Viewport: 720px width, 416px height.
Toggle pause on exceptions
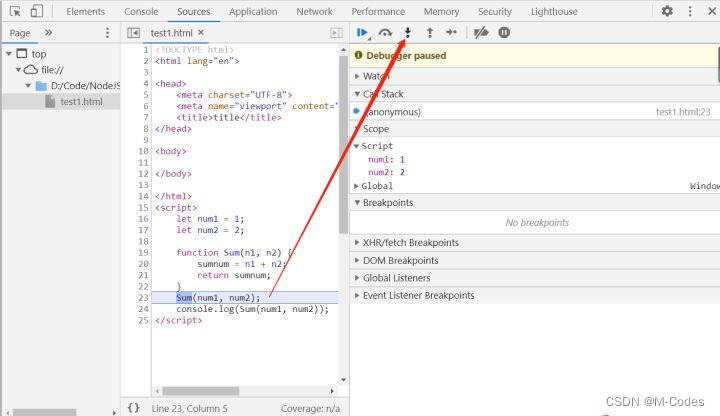(x=504, y=33)
